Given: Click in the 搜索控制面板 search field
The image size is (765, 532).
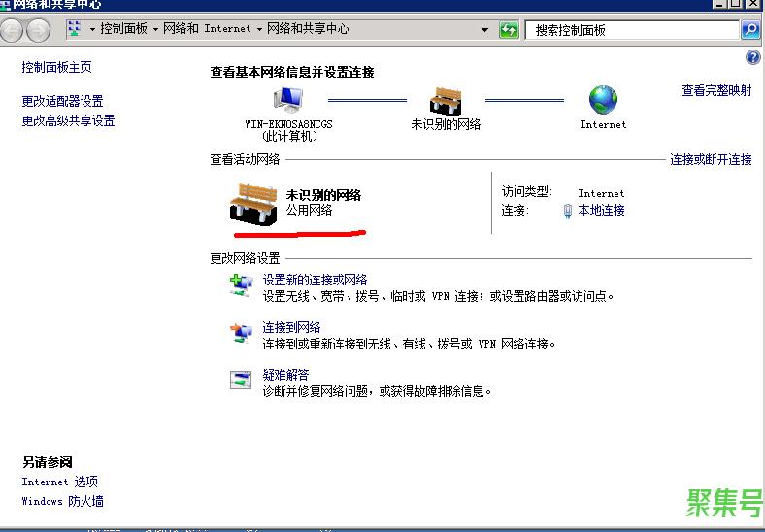Looking at the screenshot, I should (x=631, y=30).
